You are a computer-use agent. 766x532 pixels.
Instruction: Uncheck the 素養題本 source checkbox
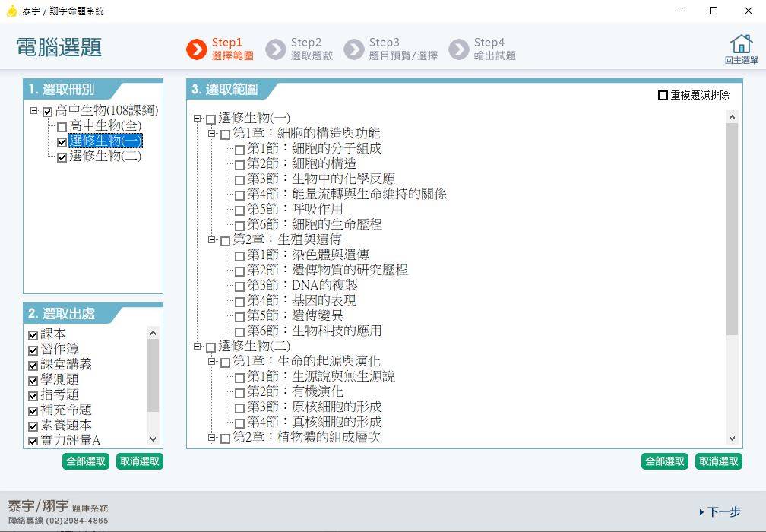coord(33,426)
